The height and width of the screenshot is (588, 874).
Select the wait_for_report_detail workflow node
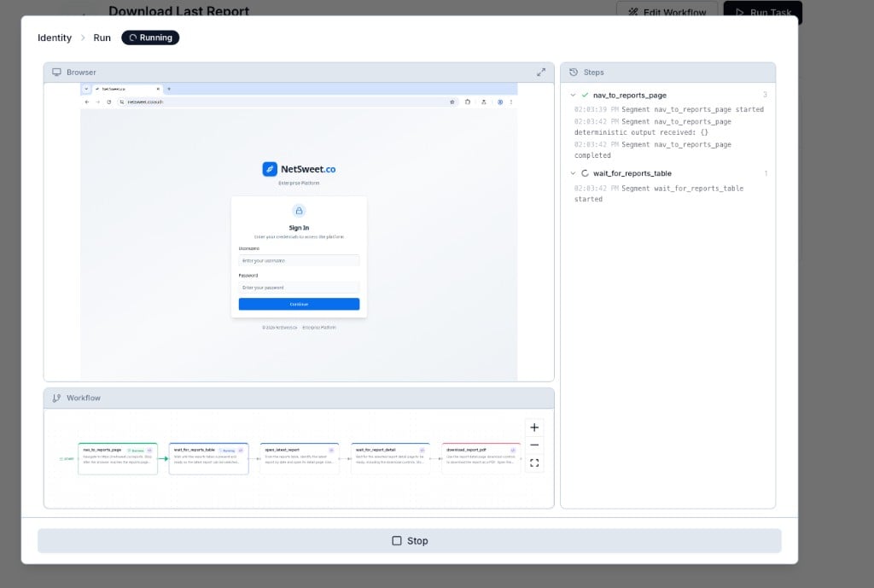(391, 458)
